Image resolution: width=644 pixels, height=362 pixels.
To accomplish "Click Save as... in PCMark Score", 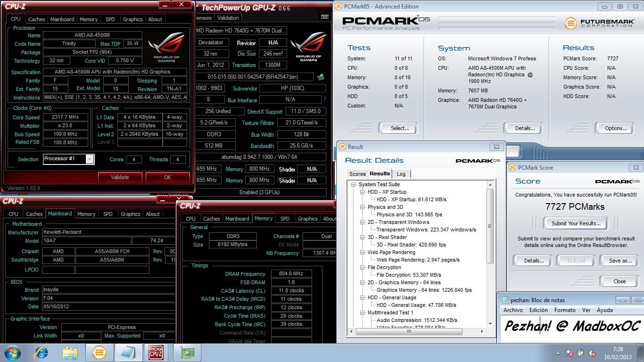I will (620, 261).
